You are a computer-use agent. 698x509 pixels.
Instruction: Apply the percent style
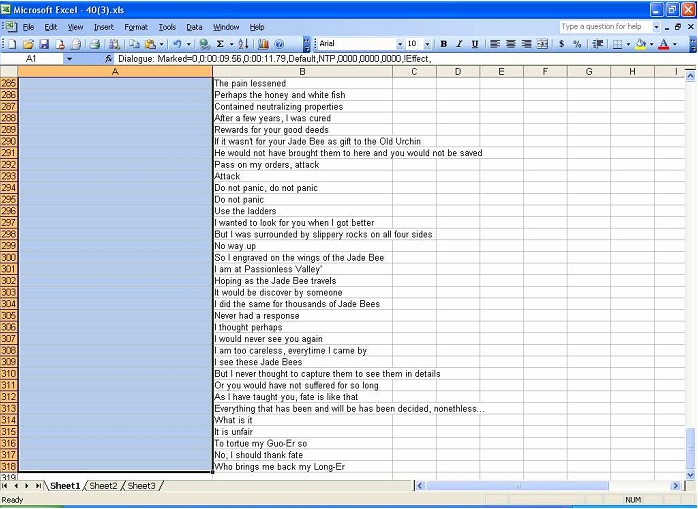[x=577, y=44]
